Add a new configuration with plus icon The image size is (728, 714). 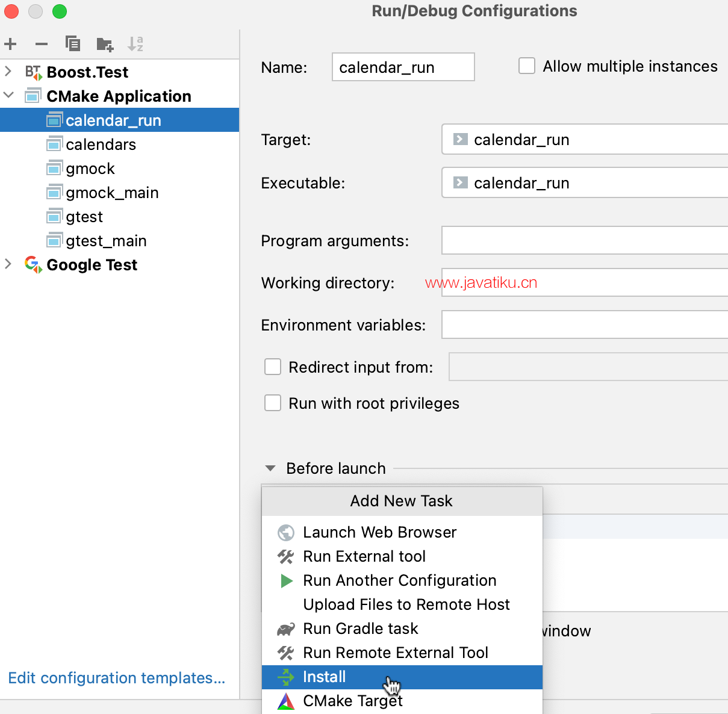click(x=10, y=44)
